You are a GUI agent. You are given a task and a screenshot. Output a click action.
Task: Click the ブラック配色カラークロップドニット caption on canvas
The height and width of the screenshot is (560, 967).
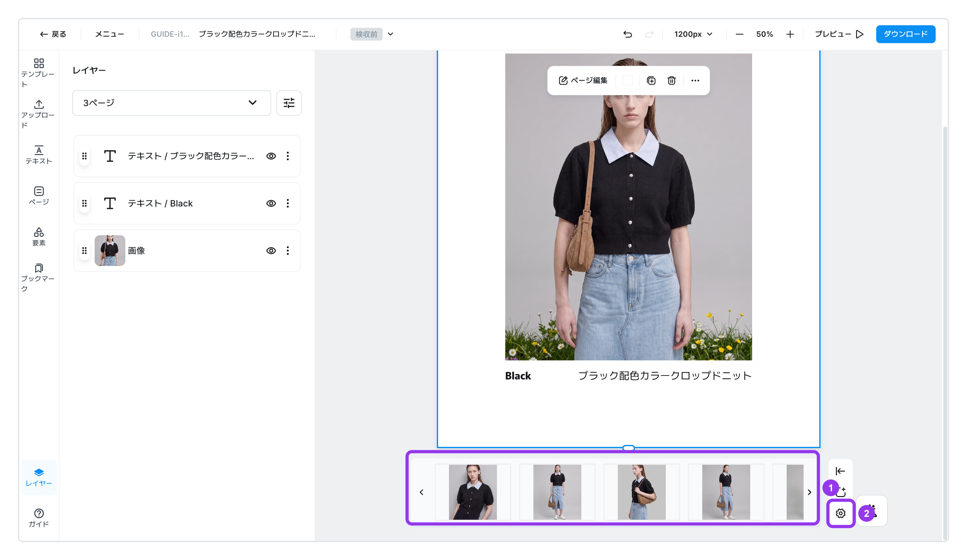[x=664, y=376]
